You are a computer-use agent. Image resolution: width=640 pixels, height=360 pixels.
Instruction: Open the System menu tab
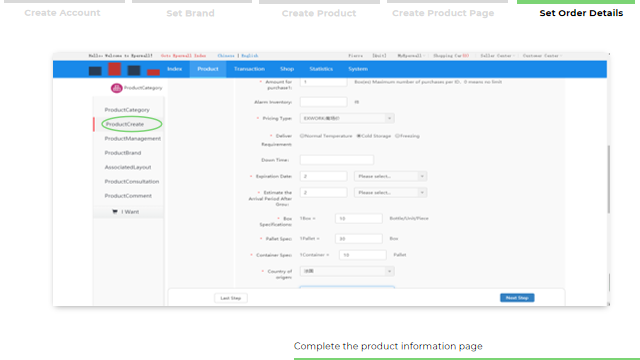click(358, 69)
